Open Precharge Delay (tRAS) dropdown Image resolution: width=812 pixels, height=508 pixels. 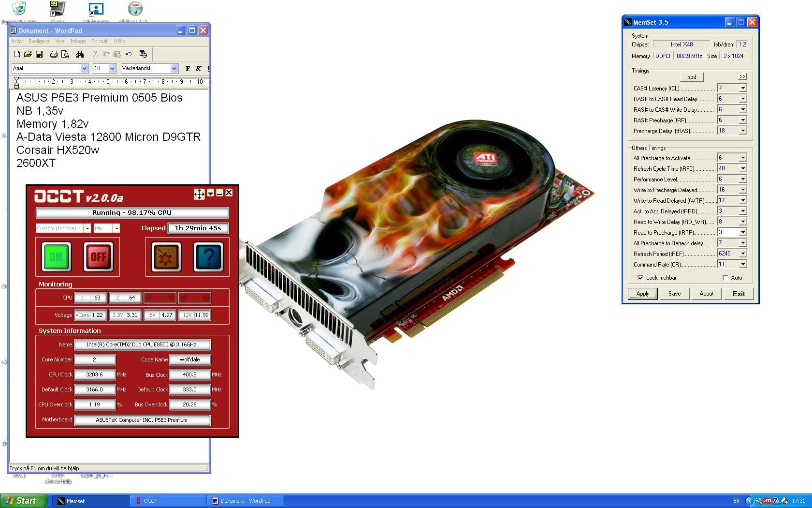(x=743, y=131)
